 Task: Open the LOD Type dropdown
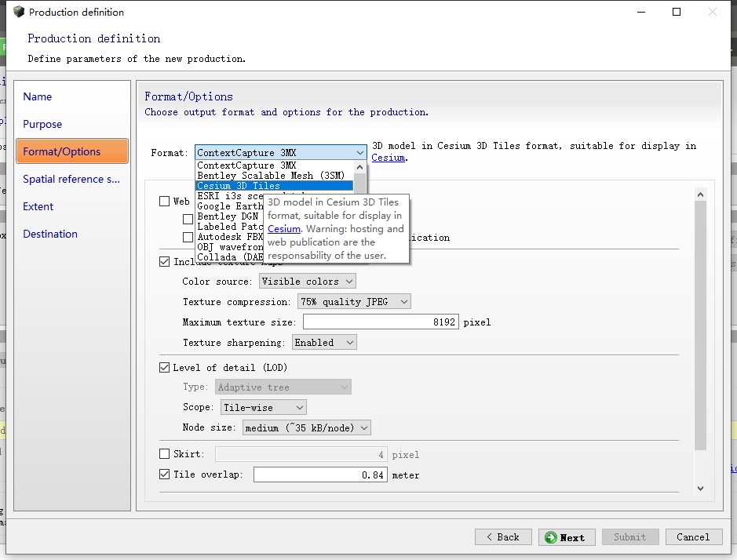click(283, 387)
